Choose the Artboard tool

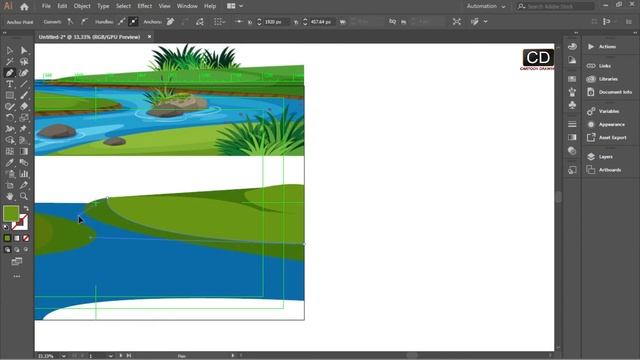coord(9,185)
